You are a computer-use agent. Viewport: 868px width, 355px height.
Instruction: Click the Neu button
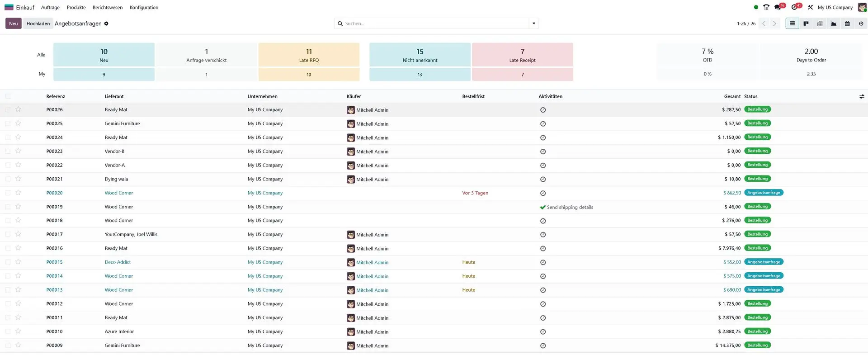(14, 24)
